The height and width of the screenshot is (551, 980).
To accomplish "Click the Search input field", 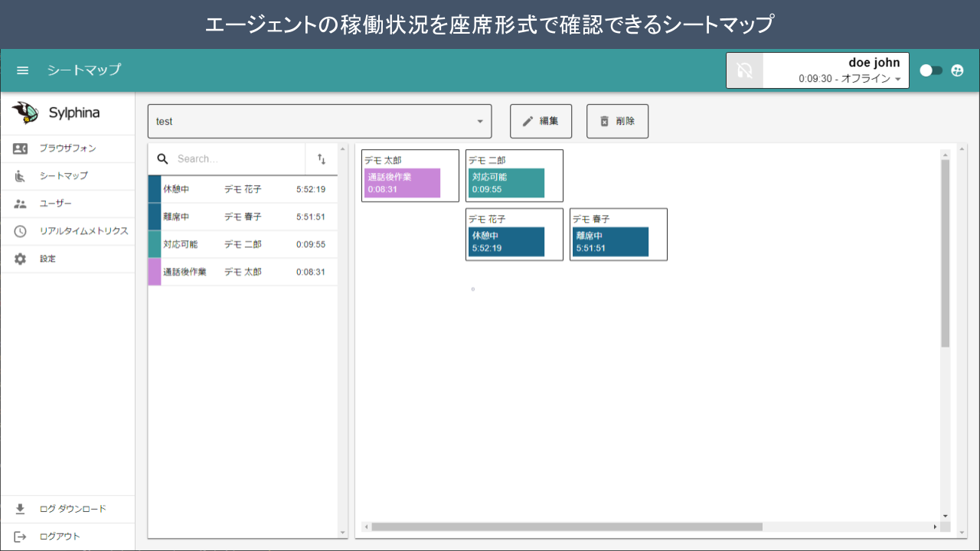I will pyautogui.click(x=237, y=159).
